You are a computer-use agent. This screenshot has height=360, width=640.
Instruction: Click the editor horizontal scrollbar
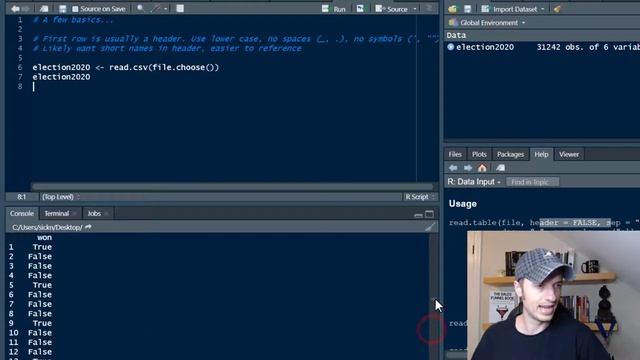(x=232, y=186)
